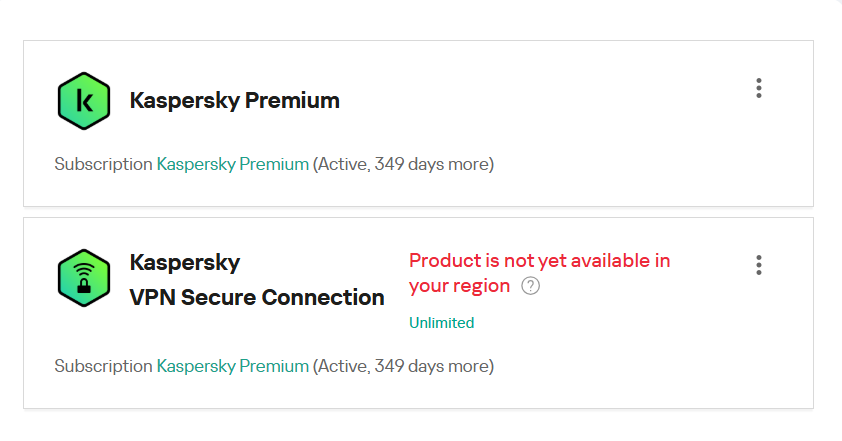Click the VPN Secure Connection lock icon
Viewport: 842px width, 441px height.
tap(84, 279)
